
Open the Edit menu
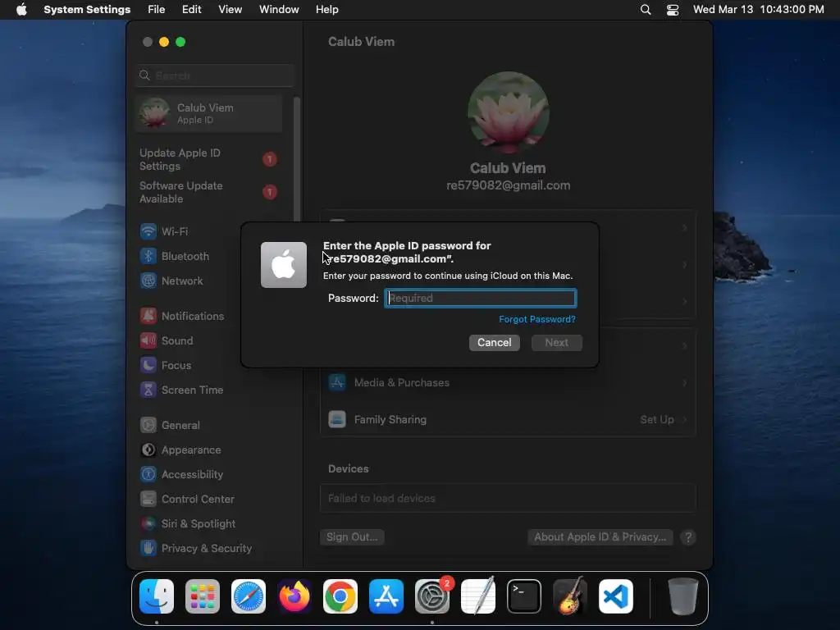(191, 10)
